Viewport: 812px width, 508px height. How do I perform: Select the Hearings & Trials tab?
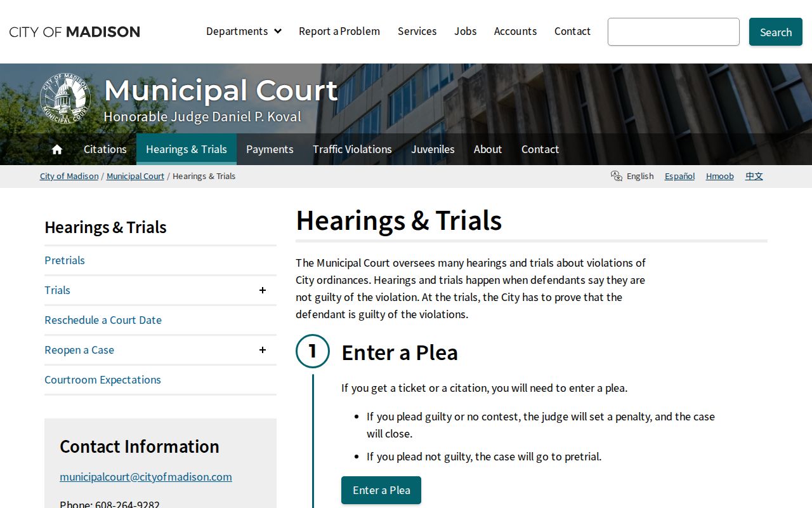[x=187, y=149]
